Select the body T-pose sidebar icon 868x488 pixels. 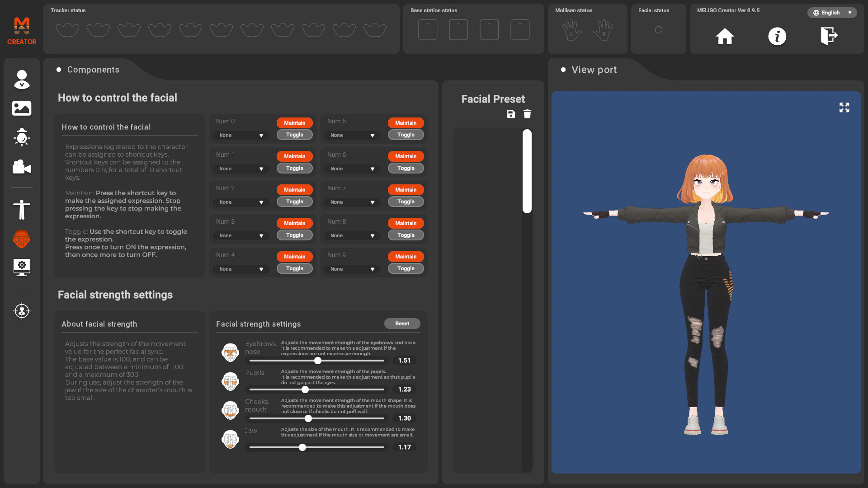(x=22, y=210)
